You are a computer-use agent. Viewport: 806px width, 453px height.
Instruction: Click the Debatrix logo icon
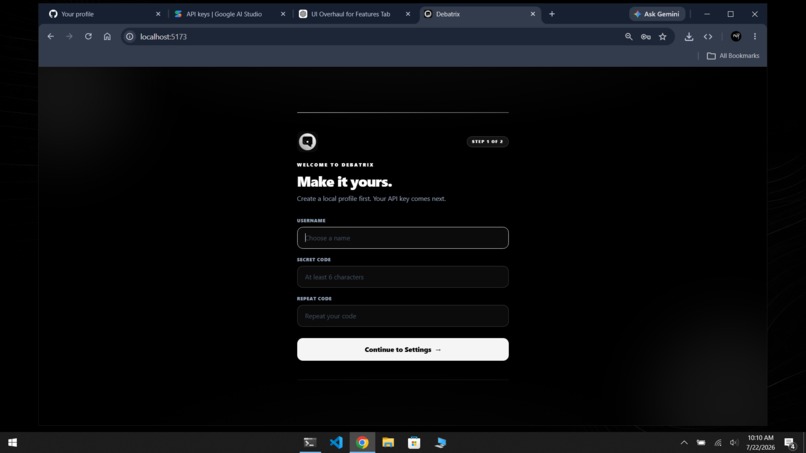(x=307, y=141)
